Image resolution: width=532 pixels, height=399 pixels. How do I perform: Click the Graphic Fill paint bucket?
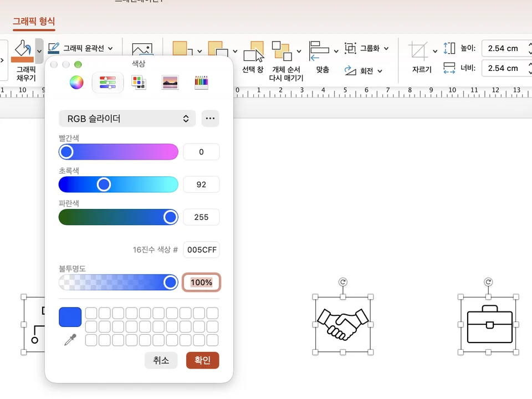click(22, 51)
